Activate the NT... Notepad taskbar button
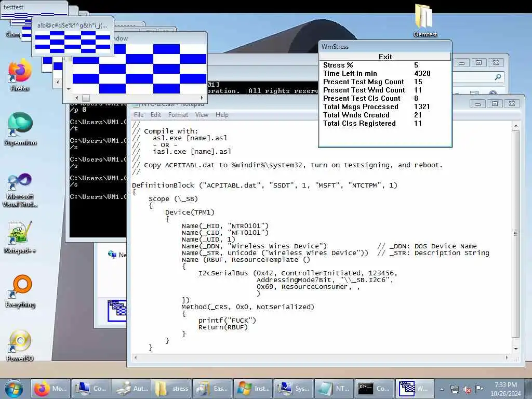The image size is (532, 399). [334, 389]
